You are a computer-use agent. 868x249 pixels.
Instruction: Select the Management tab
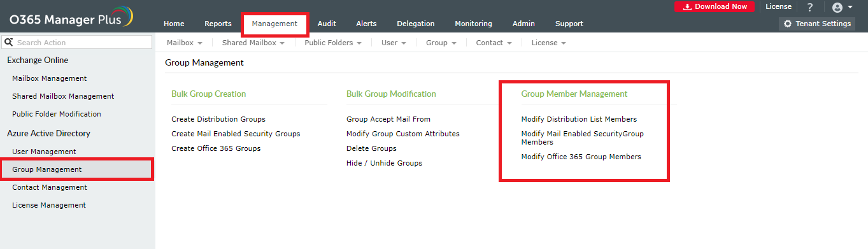click(x=274, y=24)
